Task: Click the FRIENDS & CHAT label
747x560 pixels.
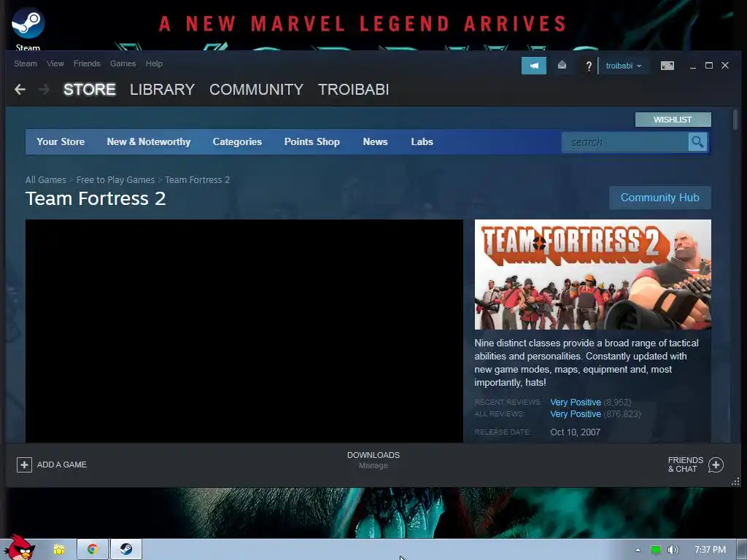Action: [686, 464]
